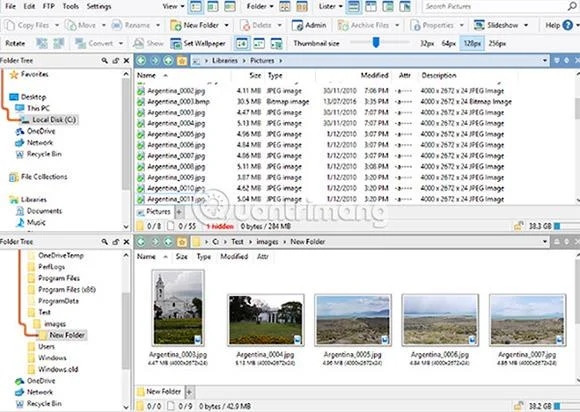This screenshot has width=580, height=412.
Task: Open the File menu
Action: click(11, 6)
